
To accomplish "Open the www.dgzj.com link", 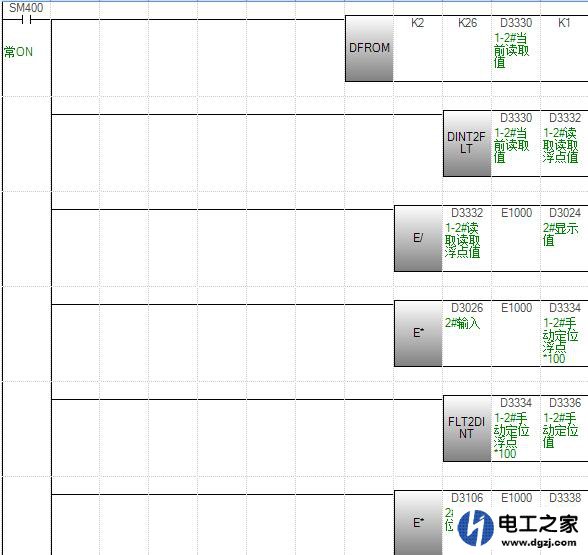I will pos(538,542).
